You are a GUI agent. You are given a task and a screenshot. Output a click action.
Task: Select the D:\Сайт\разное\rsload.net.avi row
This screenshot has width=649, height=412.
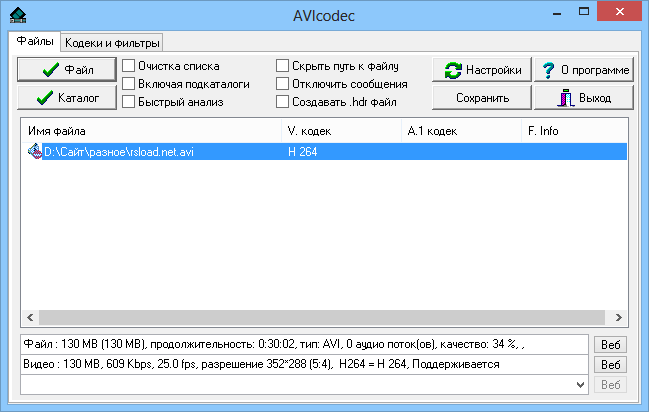[324, 152]
